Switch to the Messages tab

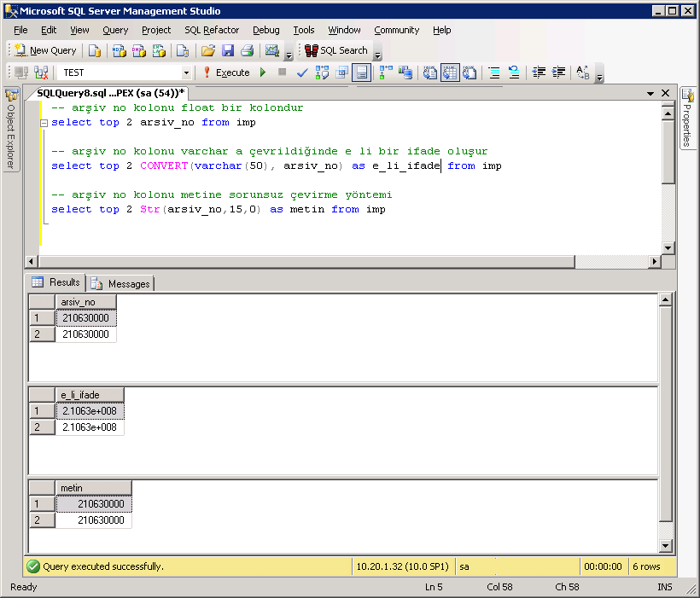[120, 284]
